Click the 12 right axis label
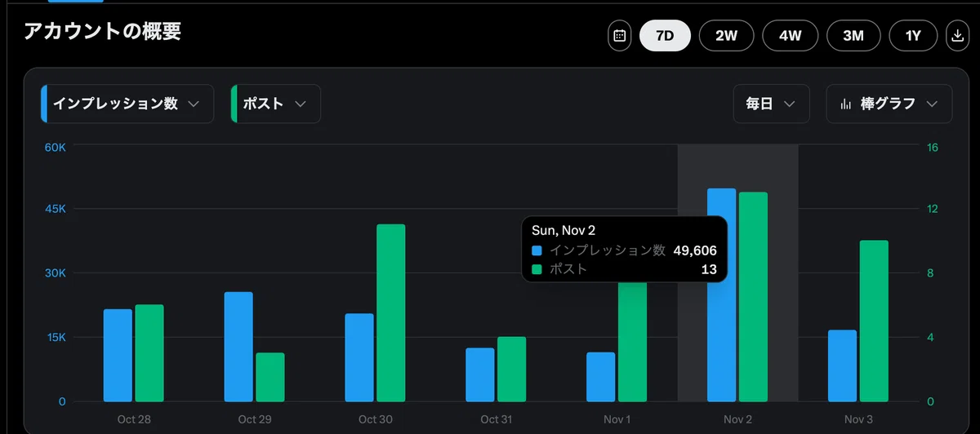 932,209
